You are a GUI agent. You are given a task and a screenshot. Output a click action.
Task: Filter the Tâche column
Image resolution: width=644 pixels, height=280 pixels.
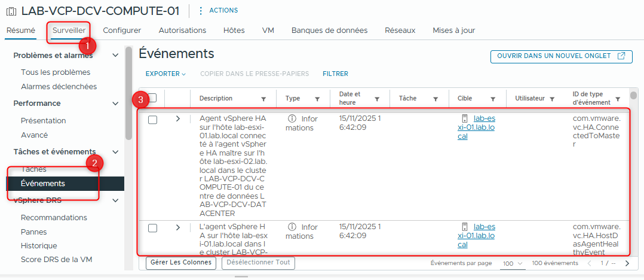tap(436, 99)
